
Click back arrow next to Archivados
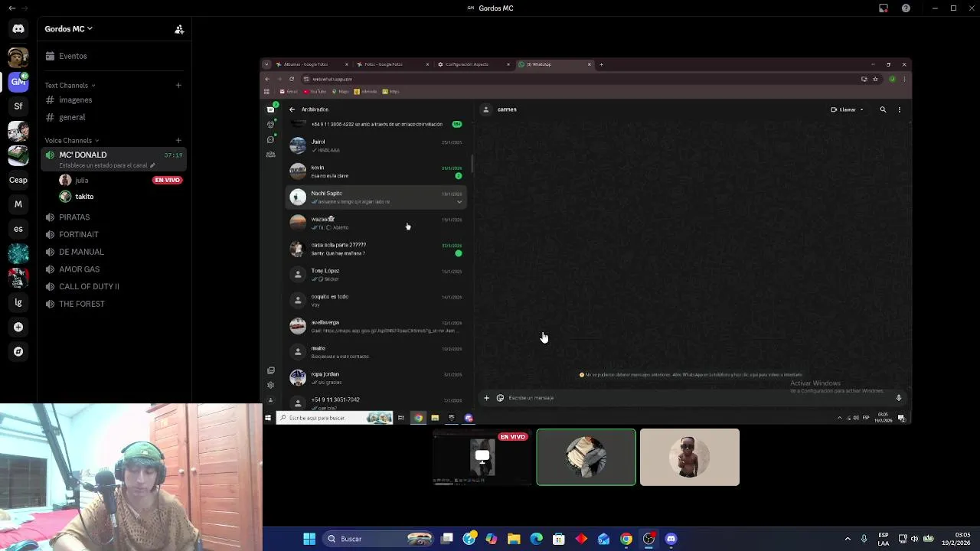coord(292,109)
